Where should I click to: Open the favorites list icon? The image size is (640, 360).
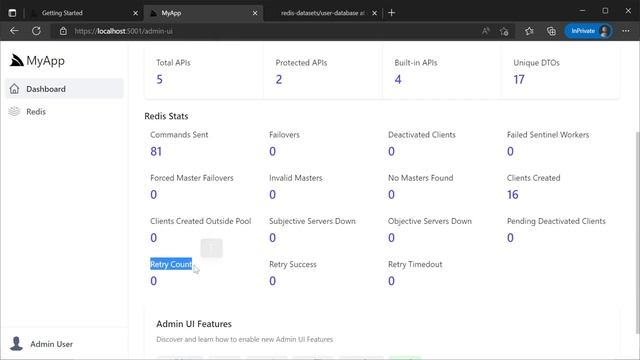(529, 31)
